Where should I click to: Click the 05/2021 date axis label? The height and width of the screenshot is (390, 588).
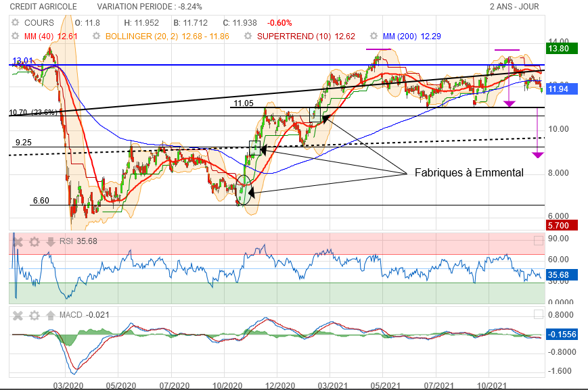(386, 385)
